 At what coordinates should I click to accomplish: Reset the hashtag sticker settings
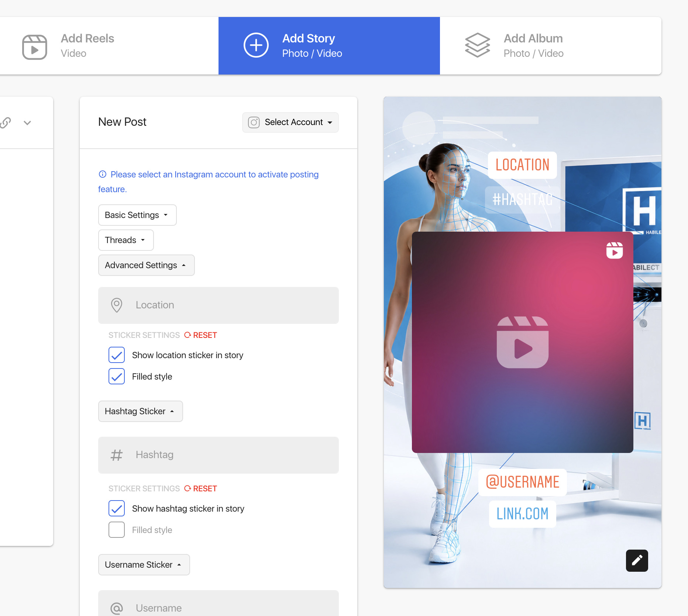pyautogui.click(x=201, y=488)
